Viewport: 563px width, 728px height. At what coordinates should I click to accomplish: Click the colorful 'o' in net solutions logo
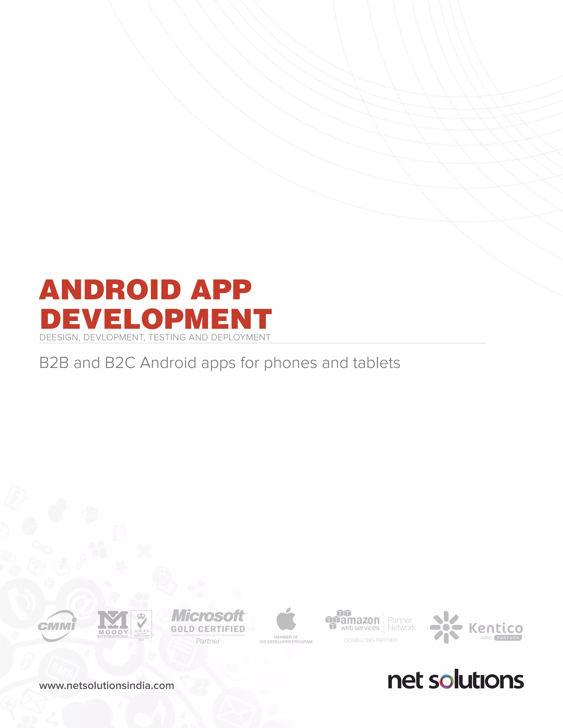tap(447, 682)
